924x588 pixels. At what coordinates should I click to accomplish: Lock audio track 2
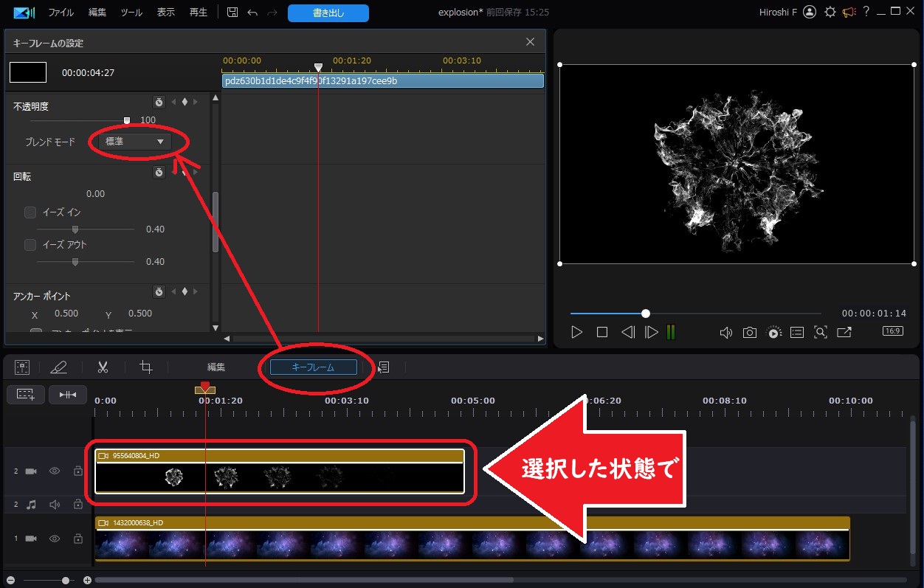click(77, 505)
